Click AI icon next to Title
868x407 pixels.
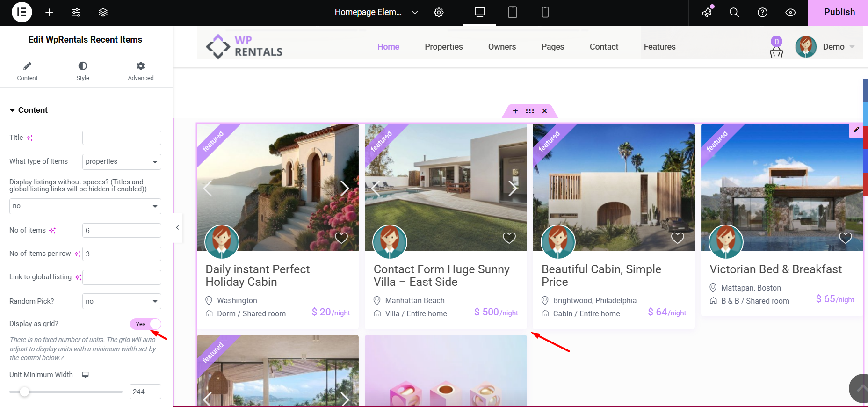(29, 138)
